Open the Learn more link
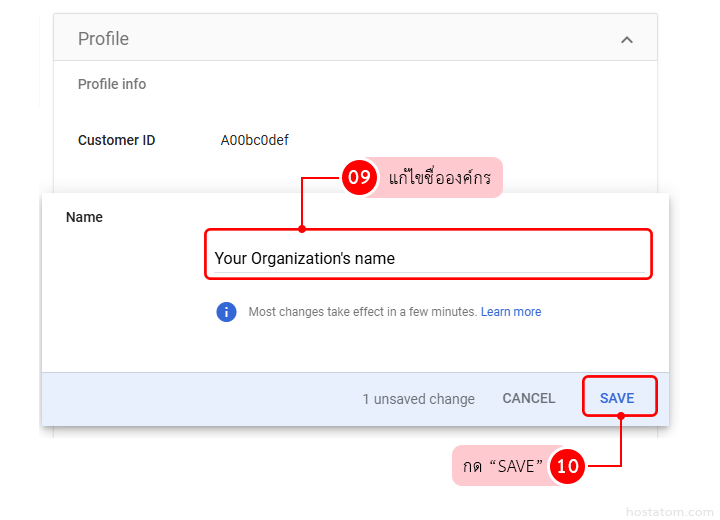Image resolution: width=720 pixels, height=520 pixels. tap(510, 312)
